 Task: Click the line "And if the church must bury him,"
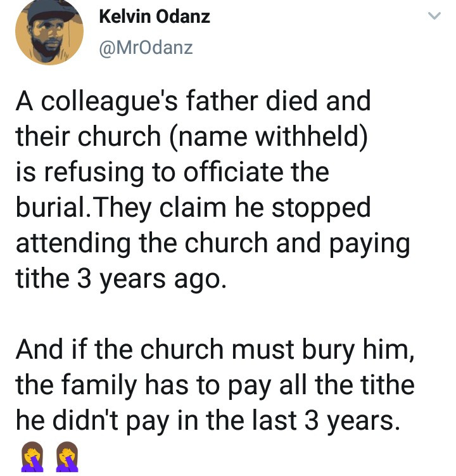pos(215,351)
